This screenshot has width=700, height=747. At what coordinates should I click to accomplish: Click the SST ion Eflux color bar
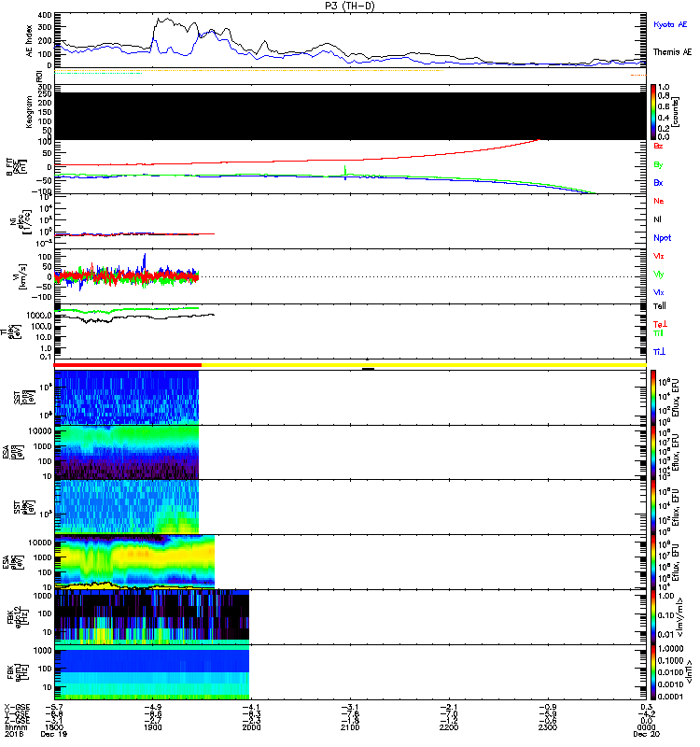tap(653, 398)
